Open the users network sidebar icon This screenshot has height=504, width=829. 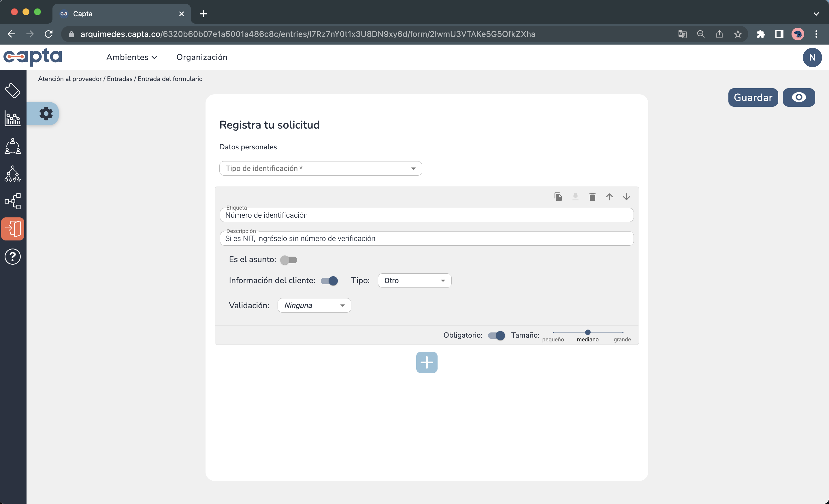12,146
